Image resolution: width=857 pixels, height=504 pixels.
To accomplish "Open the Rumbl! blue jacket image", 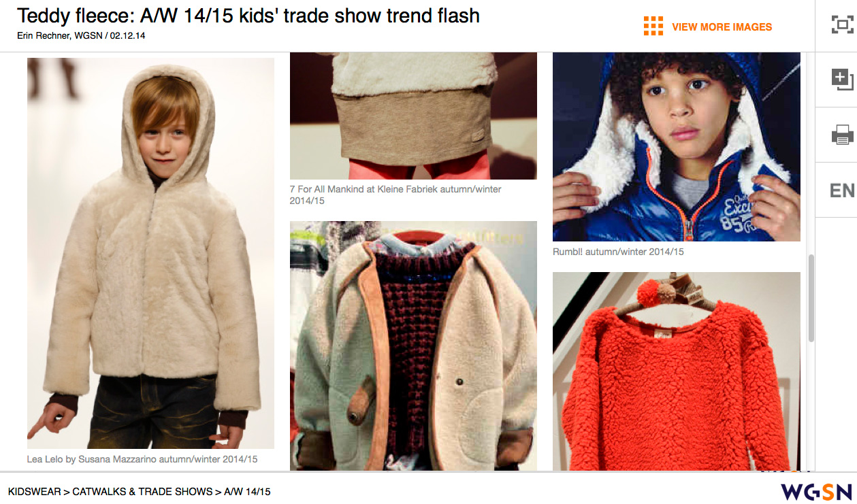I will click(677, 147).
